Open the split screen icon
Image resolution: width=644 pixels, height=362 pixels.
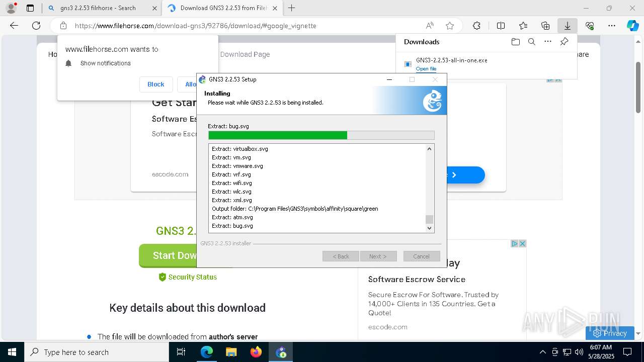501,26
